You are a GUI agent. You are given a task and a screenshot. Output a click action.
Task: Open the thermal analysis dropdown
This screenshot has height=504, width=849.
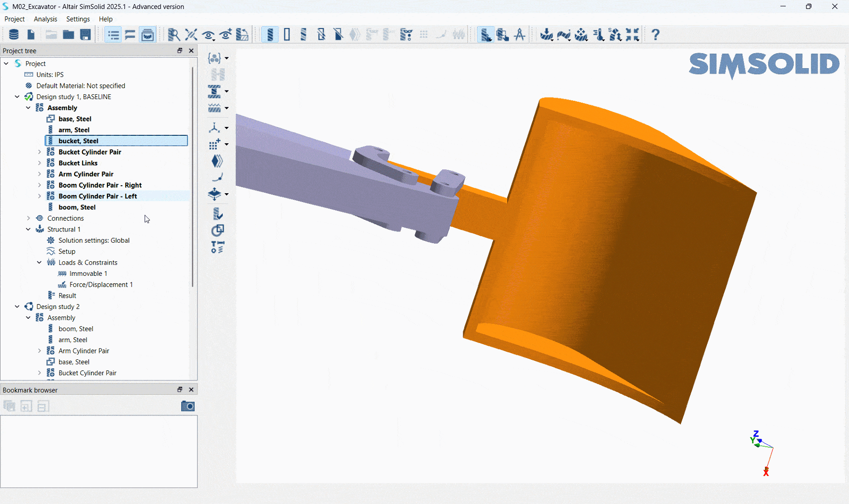click(x=599, y=35)
